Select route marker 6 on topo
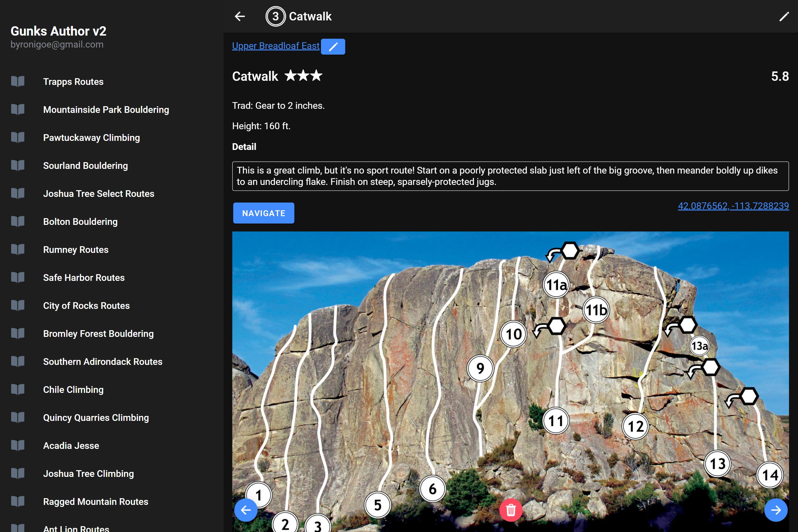 pos(433,489)
